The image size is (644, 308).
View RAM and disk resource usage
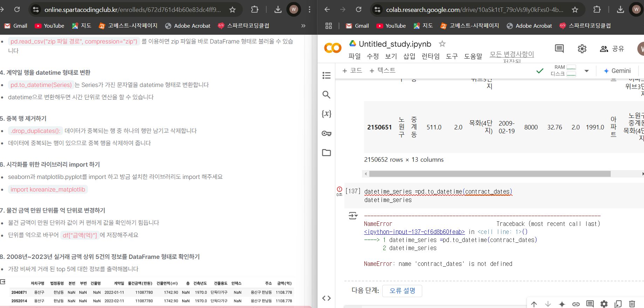[x=563, y=71]
